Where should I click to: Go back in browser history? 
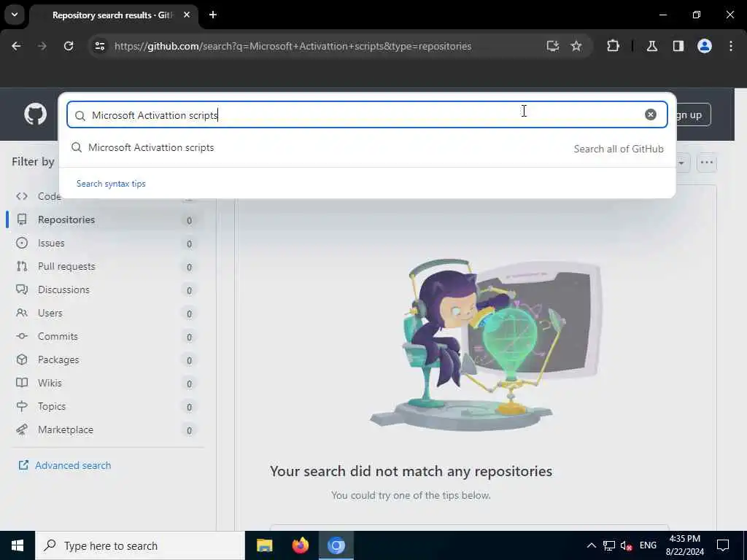click(x=16, y=46)
